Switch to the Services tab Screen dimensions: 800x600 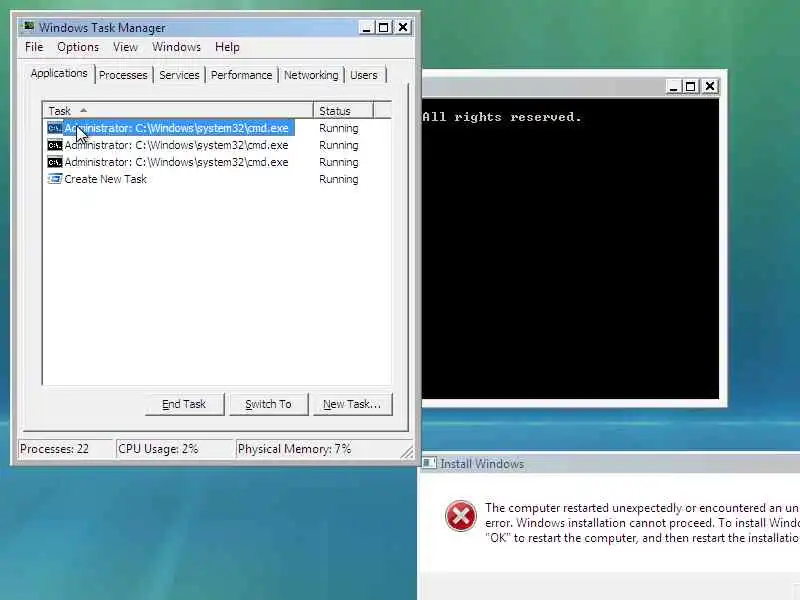[x=179, y=75]
